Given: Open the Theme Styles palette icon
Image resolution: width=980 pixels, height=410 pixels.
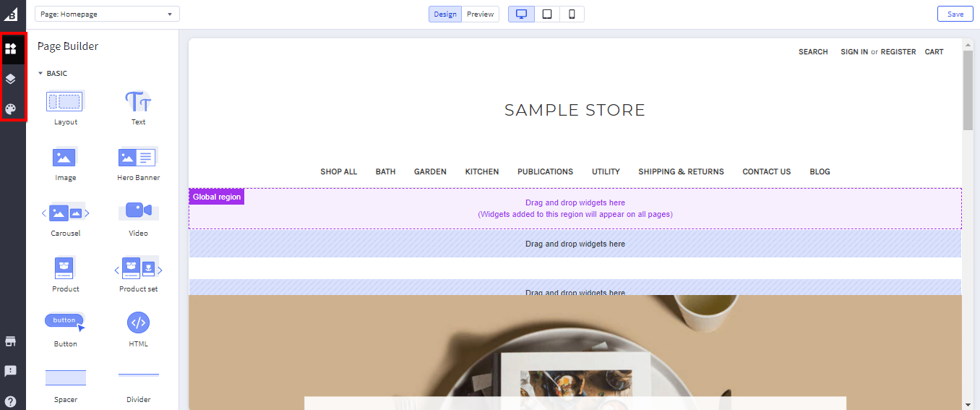Looking at the screenshot, I should click(x=11, y=109).
